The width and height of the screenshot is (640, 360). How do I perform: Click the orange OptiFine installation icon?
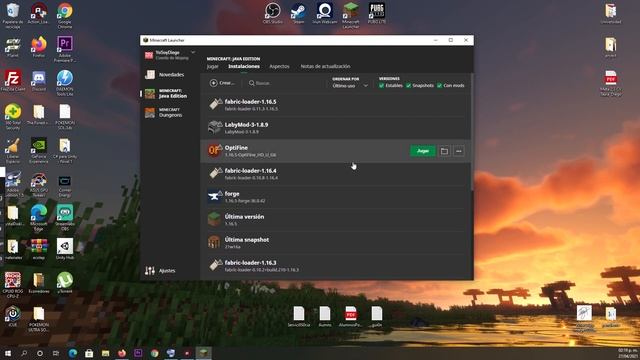click(x=215, y=151)
